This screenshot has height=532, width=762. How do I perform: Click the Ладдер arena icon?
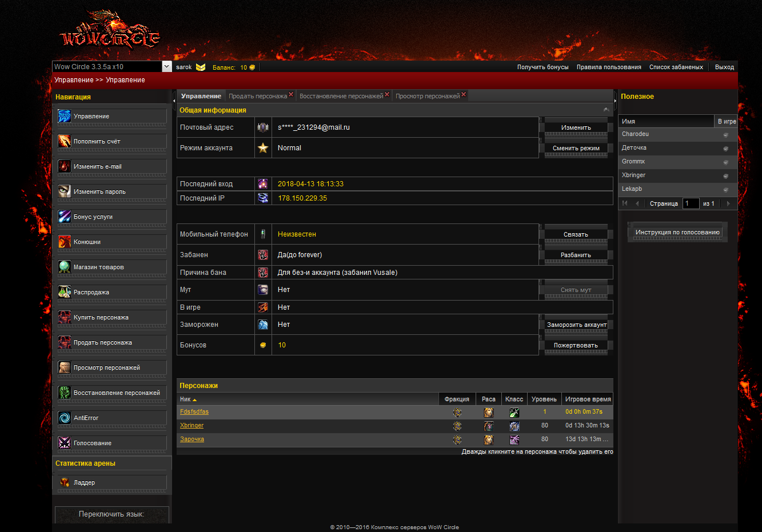click(x=65, y=482)
